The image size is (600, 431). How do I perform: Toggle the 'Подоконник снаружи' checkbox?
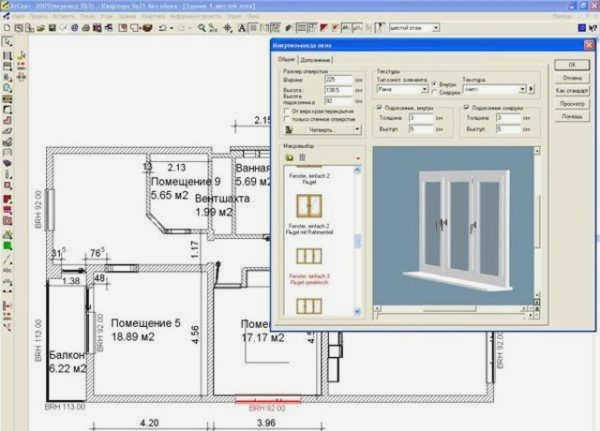tap(466, 108)
